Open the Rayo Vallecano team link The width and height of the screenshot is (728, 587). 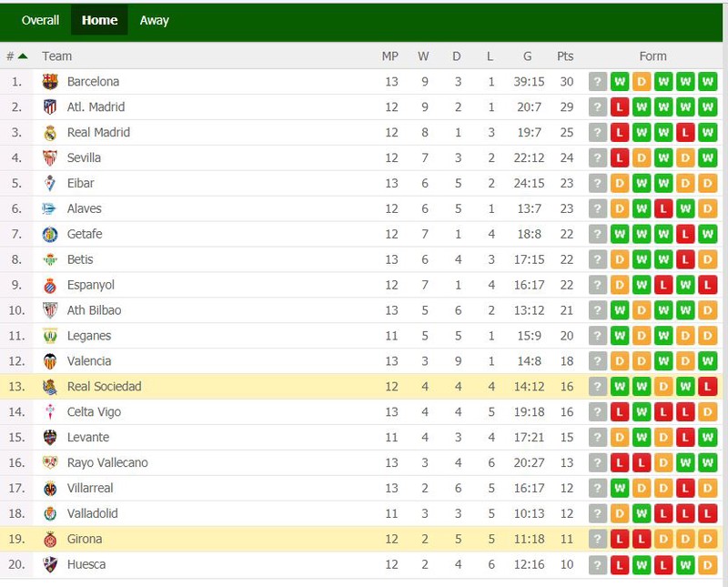[107, 463]
